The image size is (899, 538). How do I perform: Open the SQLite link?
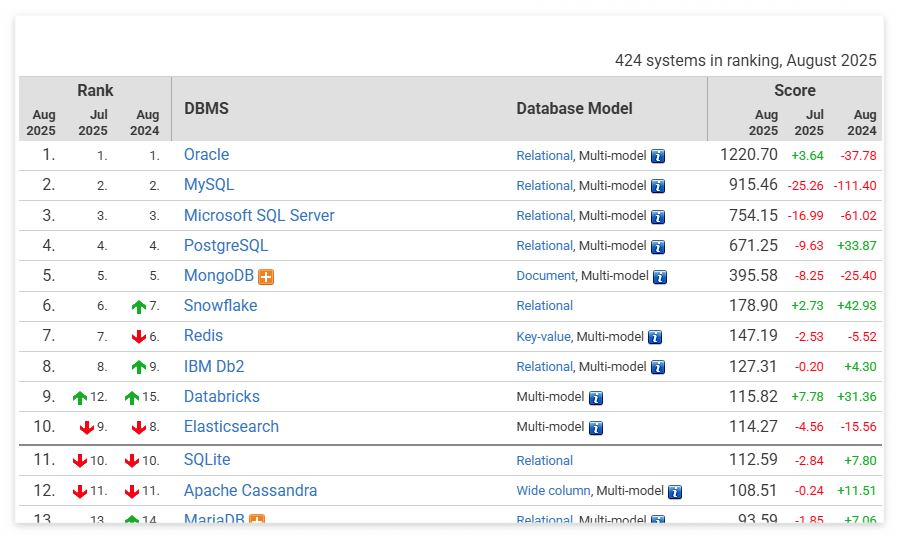207,460
